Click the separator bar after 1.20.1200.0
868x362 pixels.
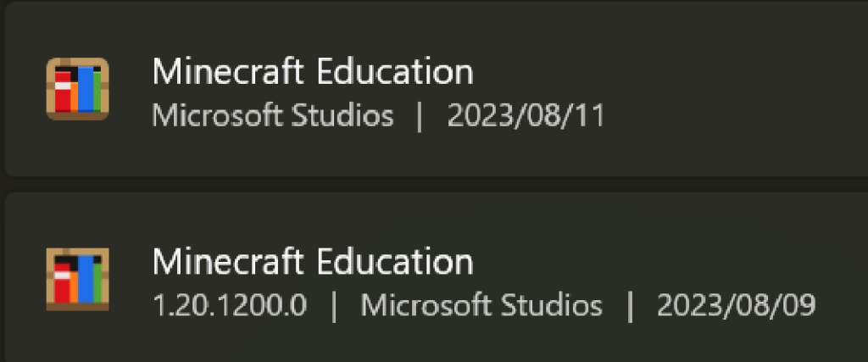pos(334,306)
